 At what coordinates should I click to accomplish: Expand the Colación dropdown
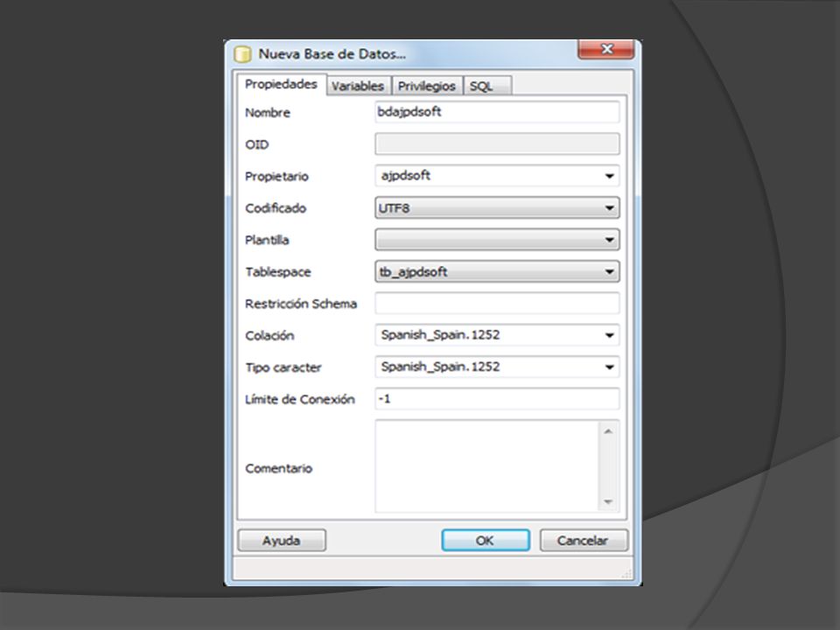point(497,335)
